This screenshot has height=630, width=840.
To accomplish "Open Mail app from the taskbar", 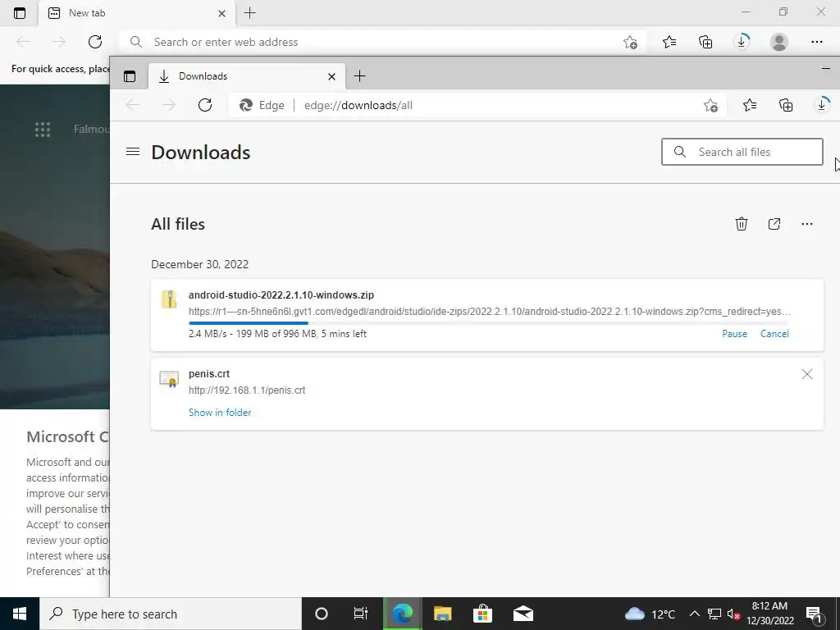I will point(523,614).
